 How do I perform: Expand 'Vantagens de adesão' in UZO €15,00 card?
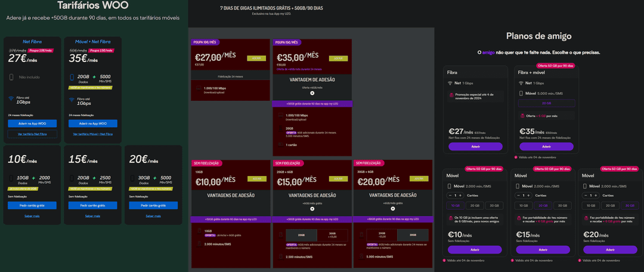coord(312,209)
